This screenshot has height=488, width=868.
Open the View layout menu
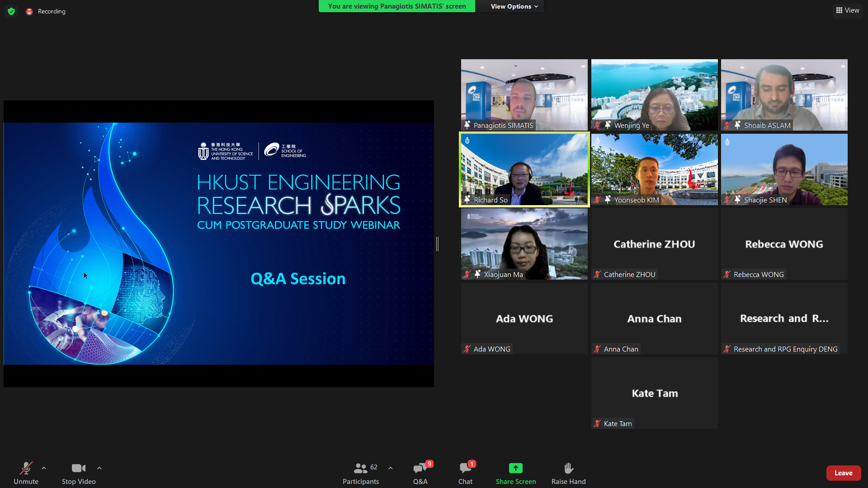[848, 10]
